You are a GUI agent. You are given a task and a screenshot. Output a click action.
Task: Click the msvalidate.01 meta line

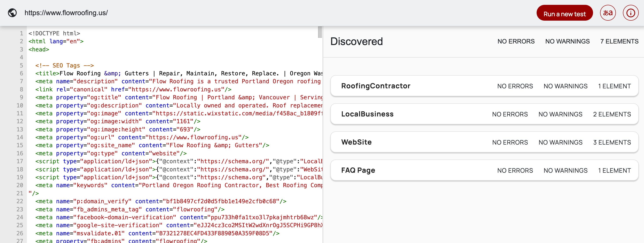pos(157,233)
